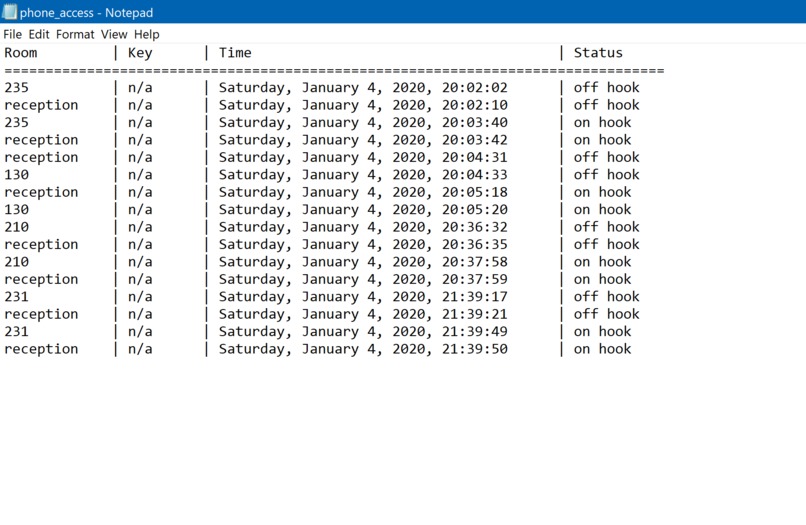806x525 pixels.
Task: Click room 130 in the 20:05:20 row
Action: (x=16, y=210)
